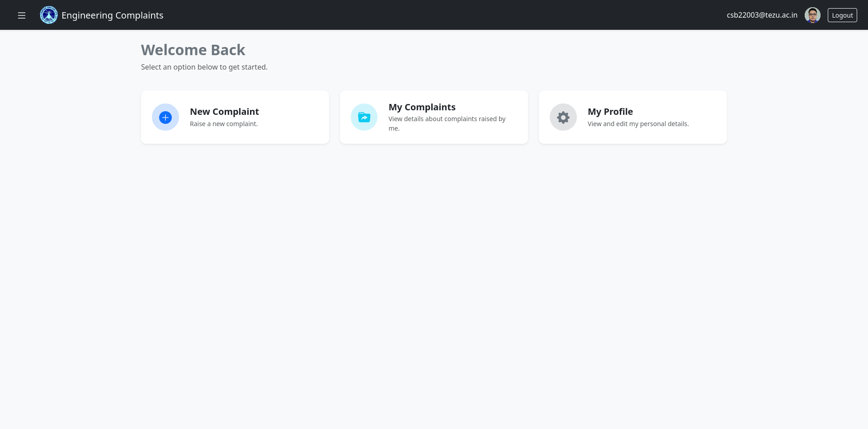868x429 pixels.
Task: Open the My Profile card title
Action: tap(610, 112)
